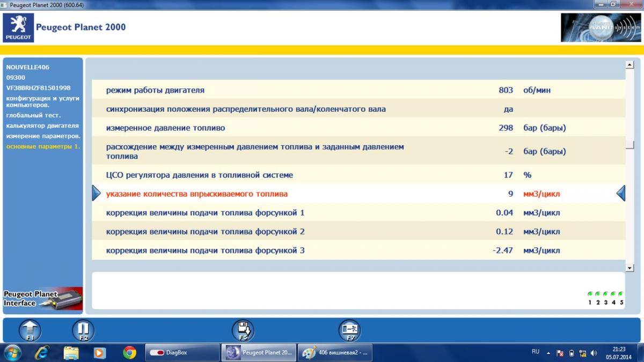Click the F2 pause button
644x362 pixels.
(83, 329)
